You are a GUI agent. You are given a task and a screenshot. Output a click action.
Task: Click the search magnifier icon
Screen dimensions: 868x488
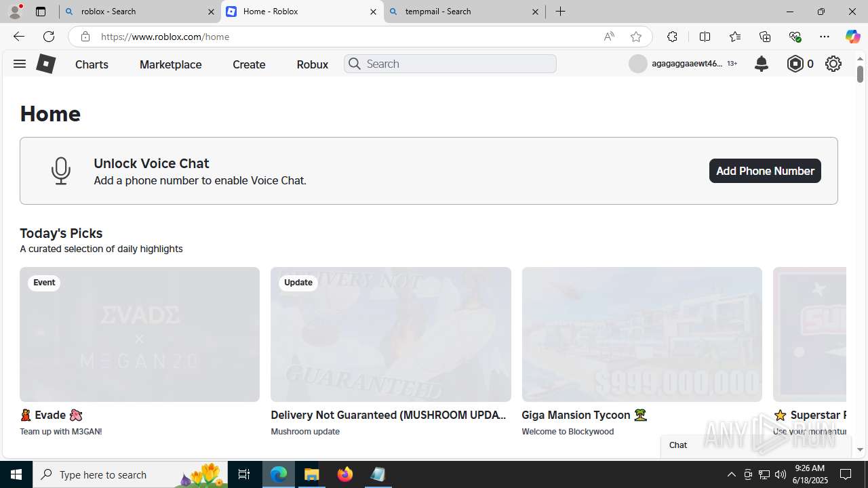pyautogui.click(x=354, y=64)
